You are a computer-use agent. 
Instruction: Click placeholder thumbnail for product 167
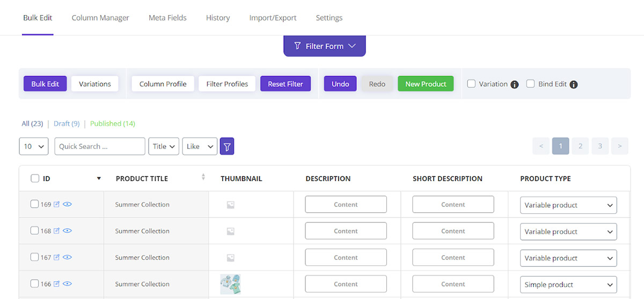tap(230, 258)
